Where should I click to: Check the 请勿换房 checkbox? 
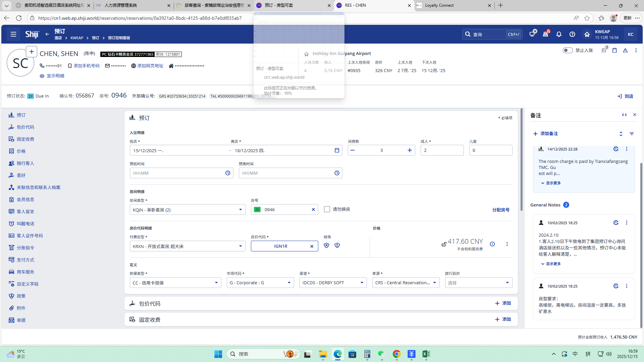(327, 209)
